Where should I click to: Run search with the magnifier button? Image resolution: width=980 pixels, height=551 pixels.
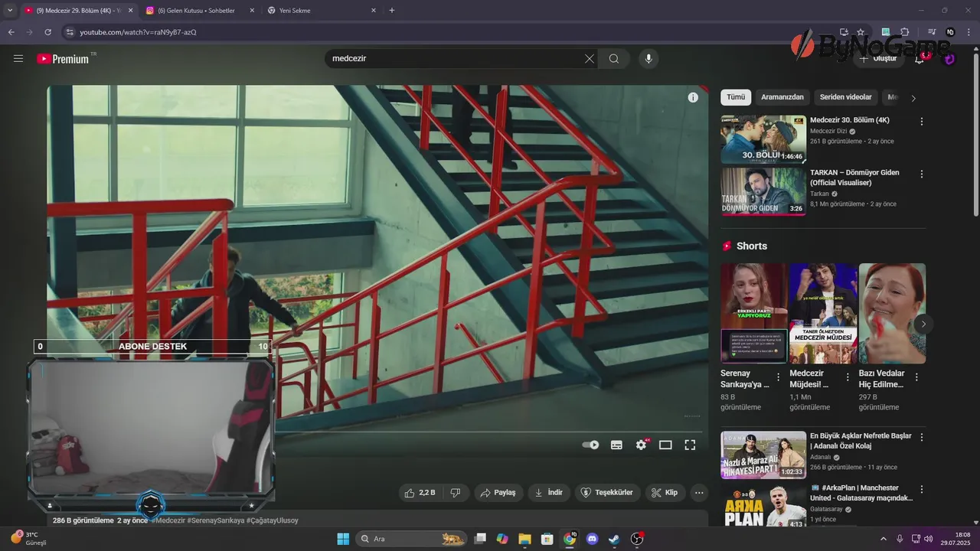click(614, 59)
